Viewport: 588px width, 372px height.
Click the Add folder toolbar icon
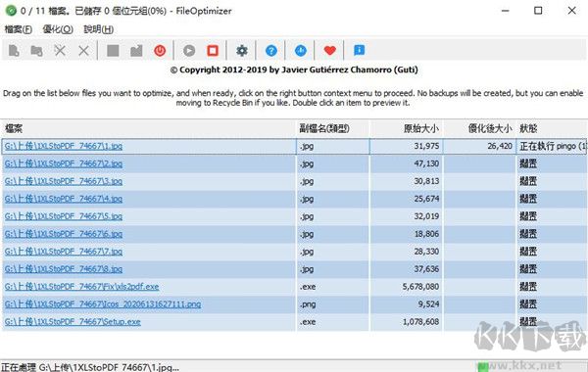click(x=36, y=50)
